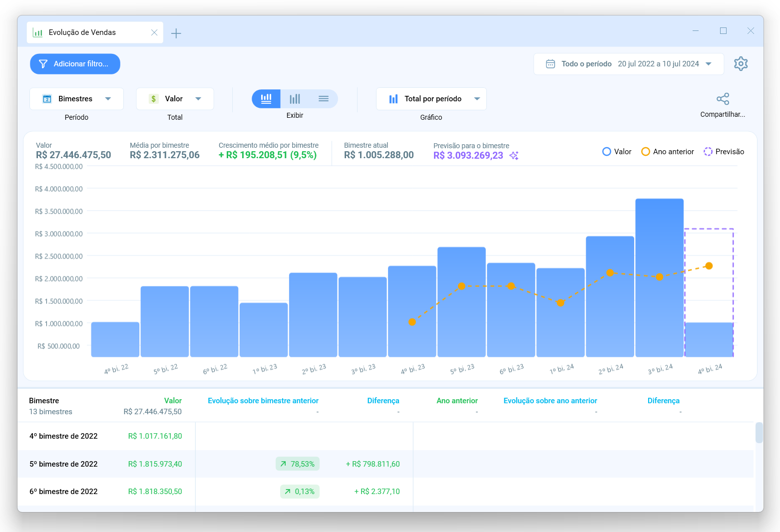Select row 6º bimestre de 2022
This screenshot has height=532, width=780.
[x=386, y=492]
